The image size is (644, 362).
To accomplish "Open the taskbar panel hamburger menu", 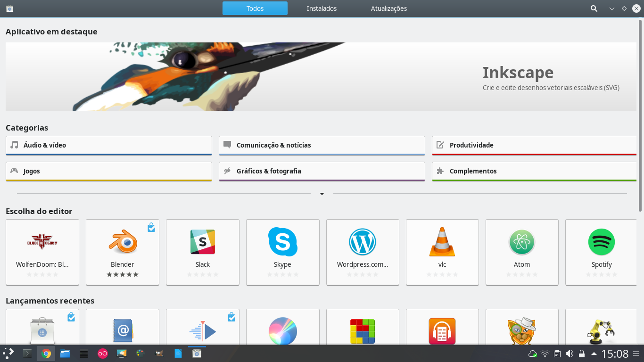I will pyautogui.click(x=636, y=354).
